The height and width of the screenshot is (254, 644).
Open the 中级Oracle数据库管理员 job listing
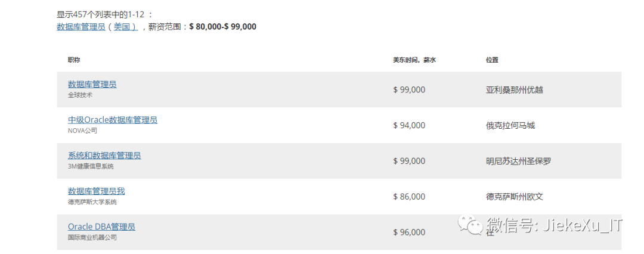[x=113, y=120]
